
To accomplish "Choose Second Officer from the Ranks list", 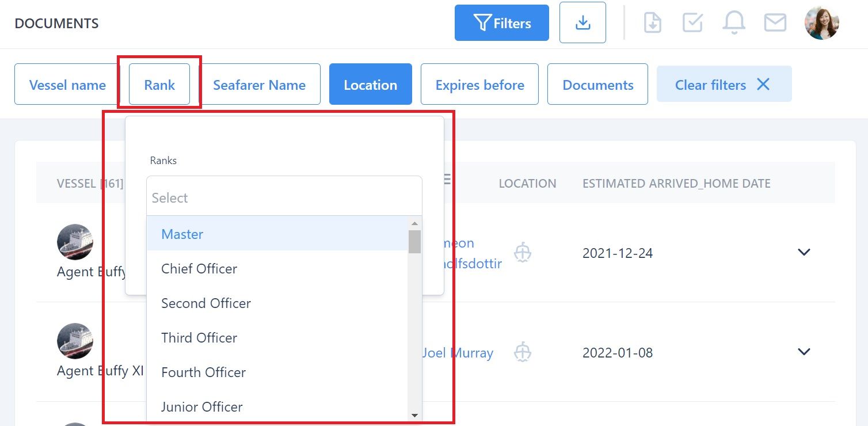I will tap(277, 303).
